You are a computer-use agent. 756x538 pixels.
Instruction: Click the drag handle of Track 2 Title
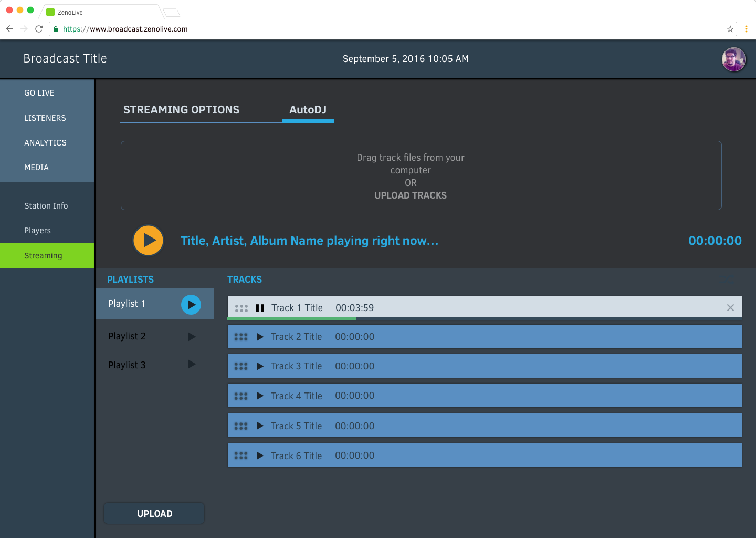[241, 337]
